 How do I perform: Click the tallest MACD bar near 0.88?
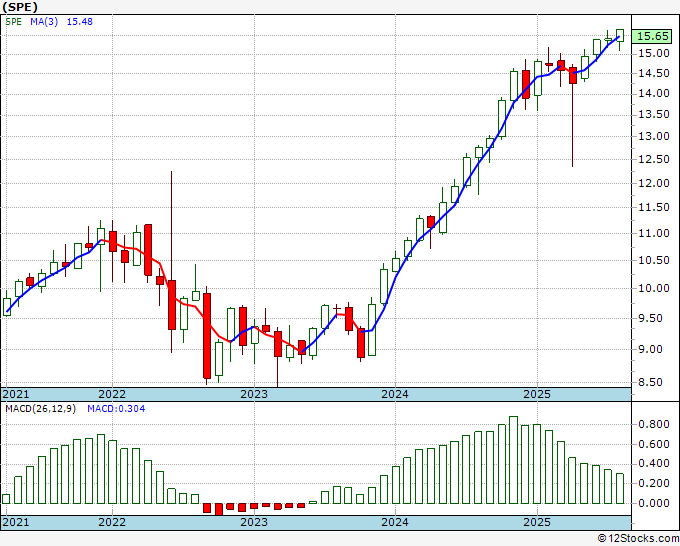[x=513, y=460]
